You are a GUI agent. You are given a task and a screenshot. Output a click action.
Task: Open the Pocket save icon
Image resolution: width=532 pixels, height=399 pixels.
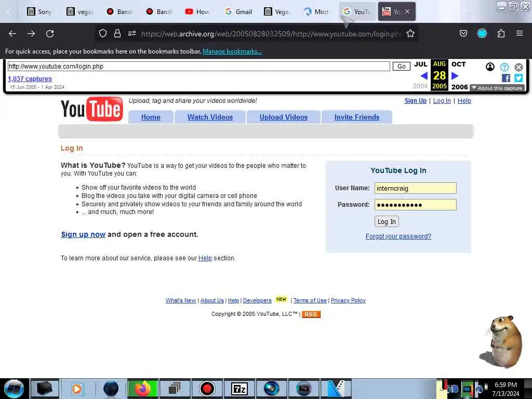[x=463, y=33]
